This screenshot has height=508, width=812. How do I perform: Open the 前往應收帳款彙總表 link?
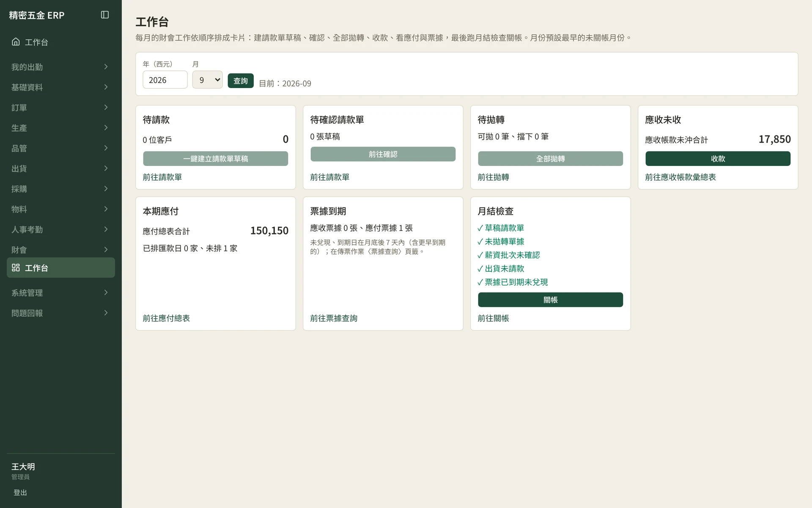click(680, 177)
